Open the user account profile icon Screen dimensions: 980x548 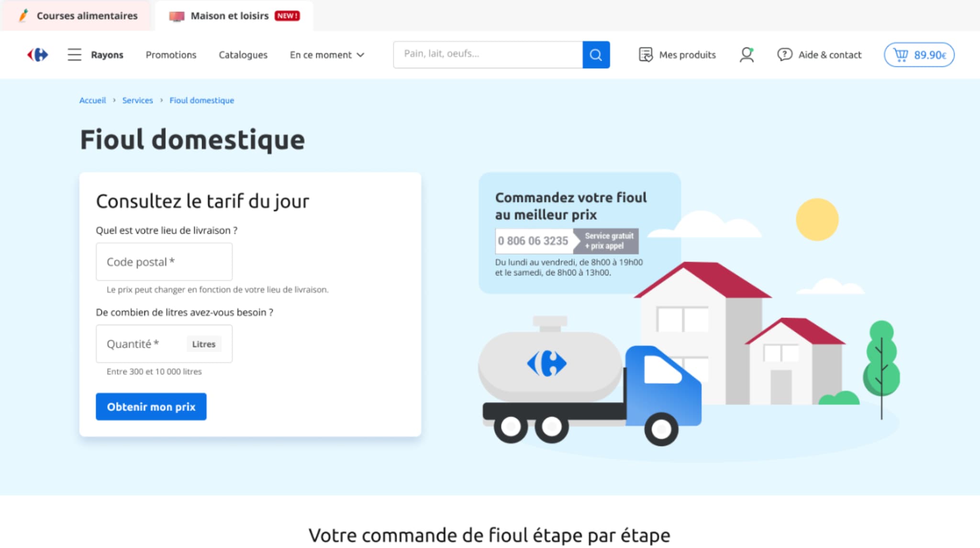pyautogui.click(x=746, y=55)
